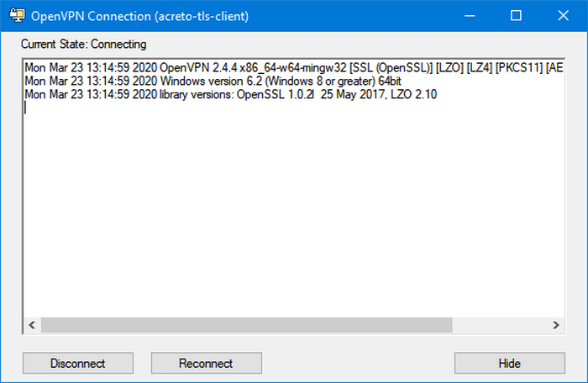
Task: Minimize the OpenVPN Connection window
Action: (x=470, y=16)
